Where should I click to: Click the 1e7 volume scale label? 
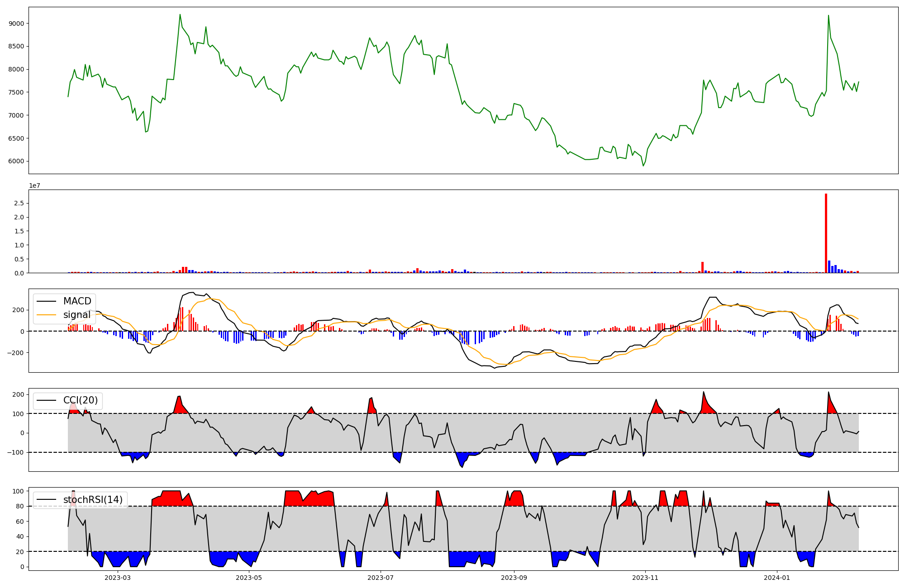pos(34,186)
